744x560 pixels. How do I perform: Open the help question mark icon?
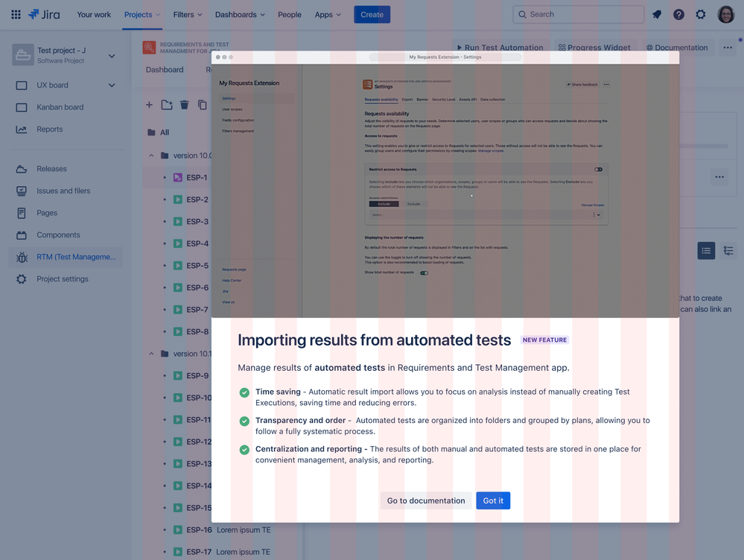click(x=678, y=14)
